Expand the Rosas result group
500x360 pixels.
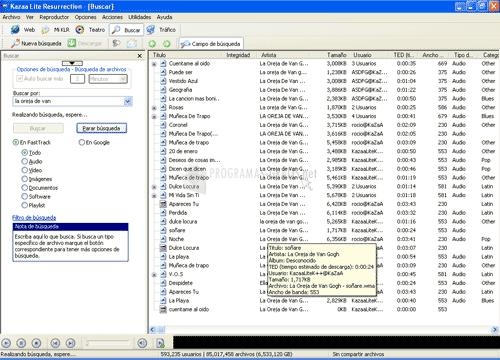pyautogui.click(x=154, y=108)
